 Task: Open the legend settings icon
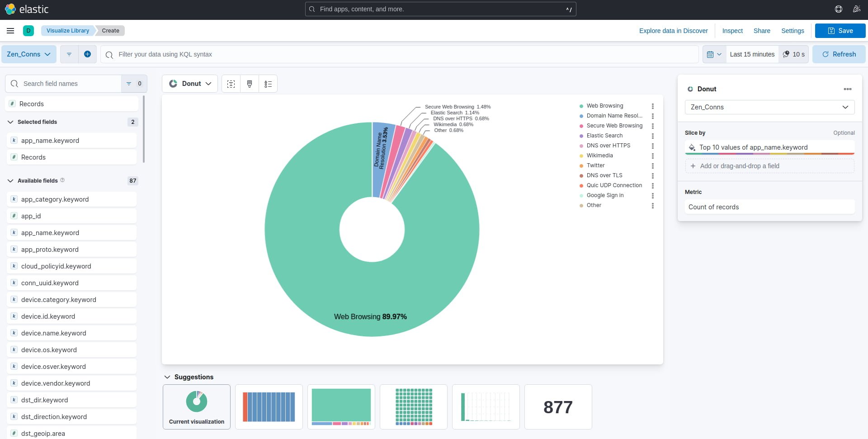pos(268,84)
